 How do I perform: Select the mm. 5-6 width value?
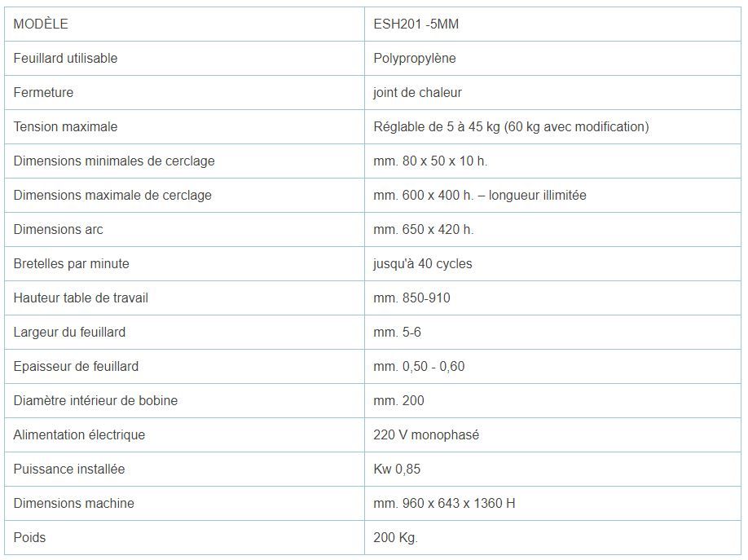pyautogui.click(x=397, y=333)
